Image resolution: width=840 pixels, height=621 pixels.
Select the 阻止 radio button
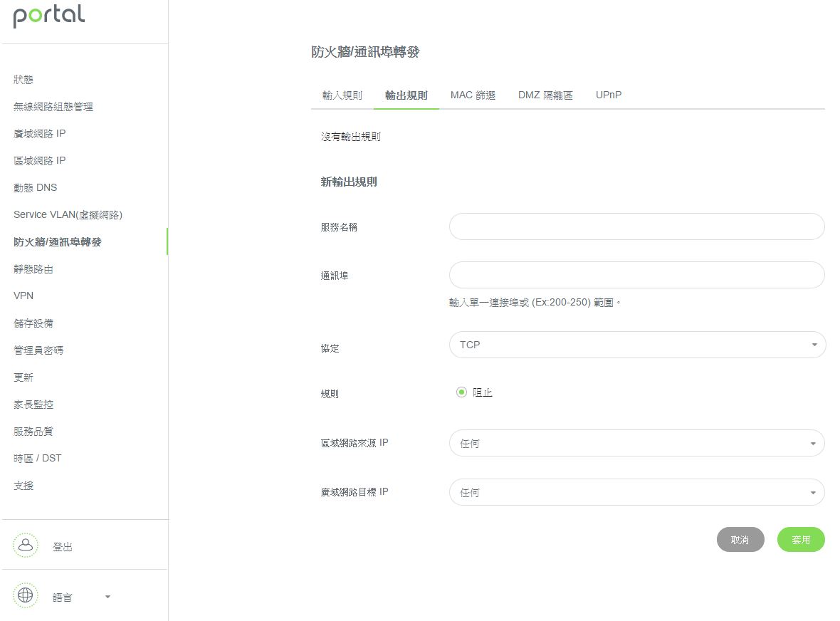pos(461,392)
